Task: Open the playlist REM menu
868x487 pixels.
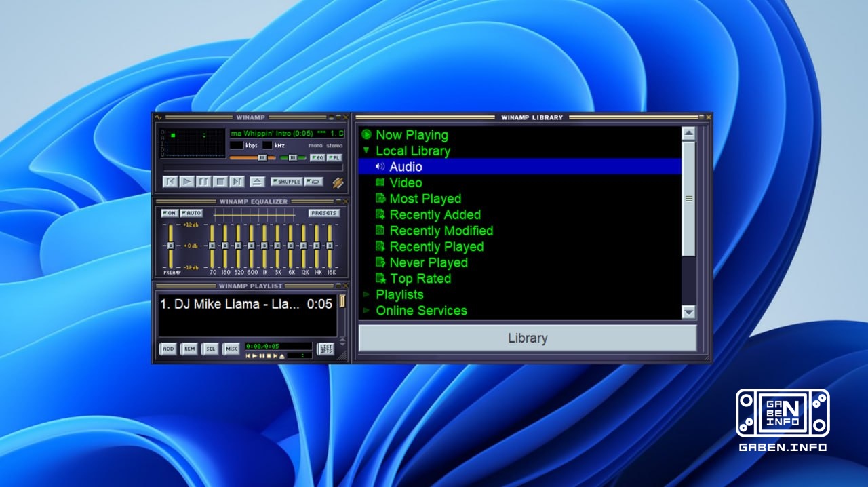Action: pos(189,349)
